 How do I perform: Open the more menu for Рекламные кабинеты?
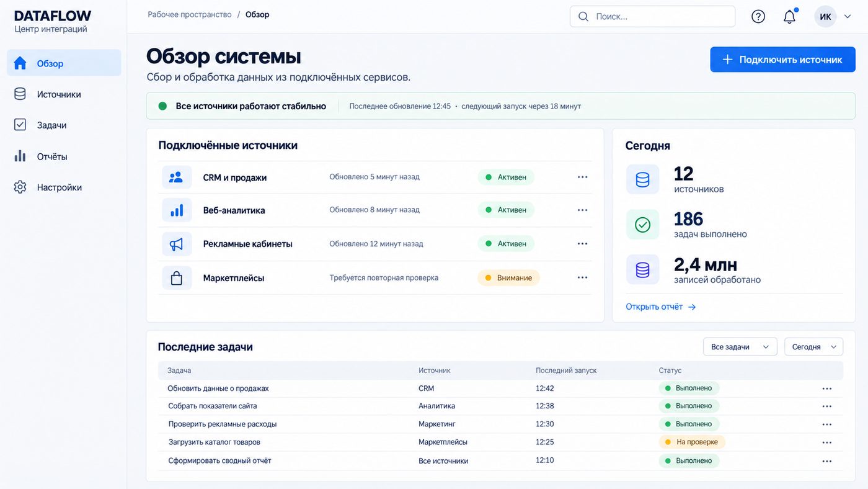pos(582,243)
